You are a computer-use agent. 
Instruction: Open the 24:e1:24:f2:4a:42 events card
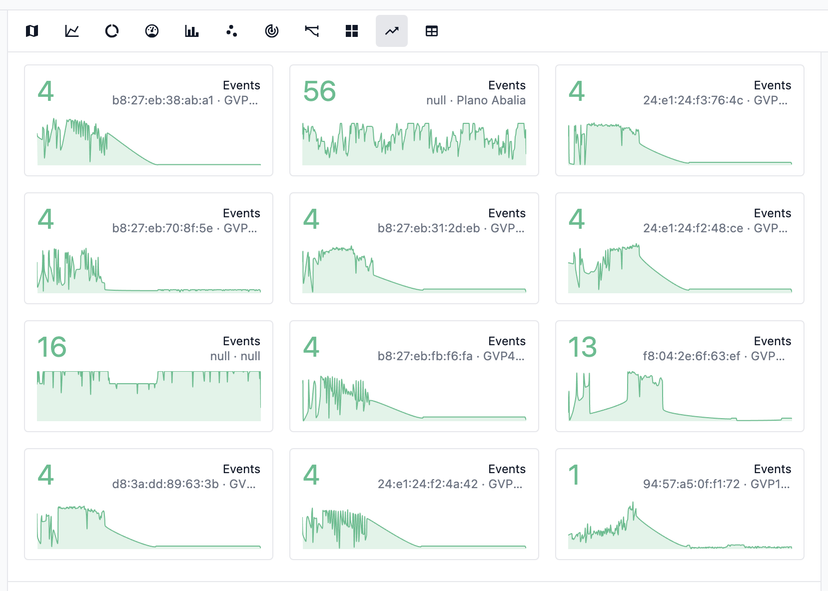(414, 504)
